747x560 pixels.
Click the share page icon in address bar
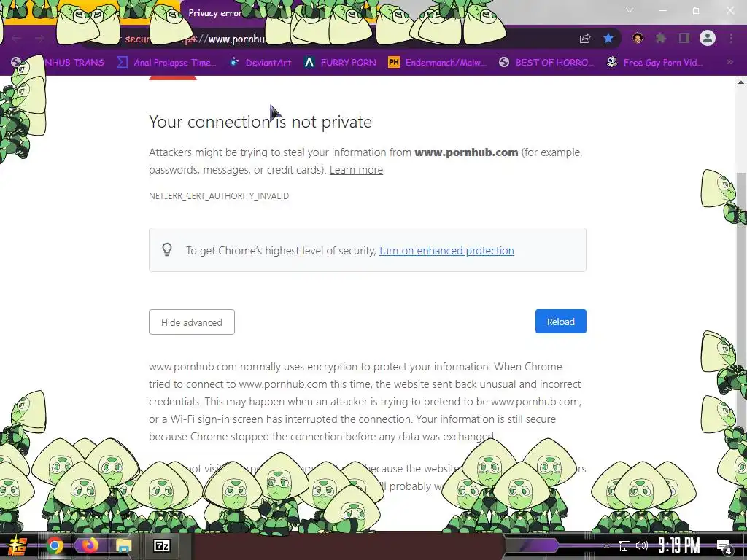[x=585, y=39]
